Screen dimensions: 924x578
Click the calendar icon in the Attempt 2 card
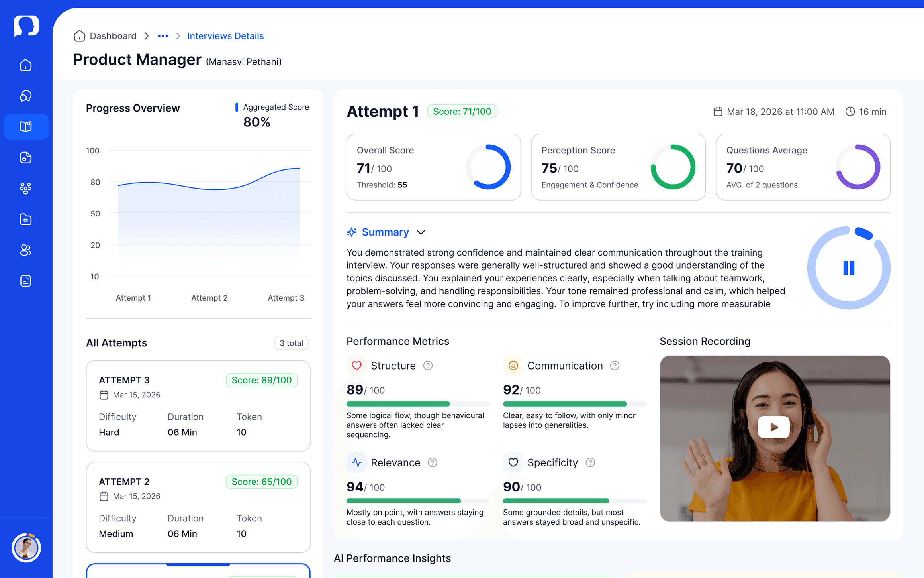(104, 496)
